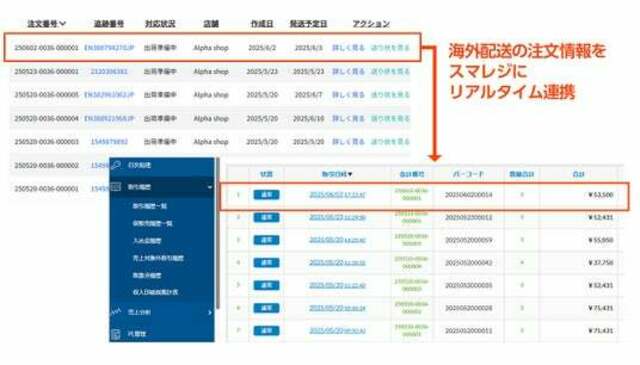Click 詳しく見る for order 250602-0036-000001
The height and width of the screenshot is (365, 640).
click(348, 48)
